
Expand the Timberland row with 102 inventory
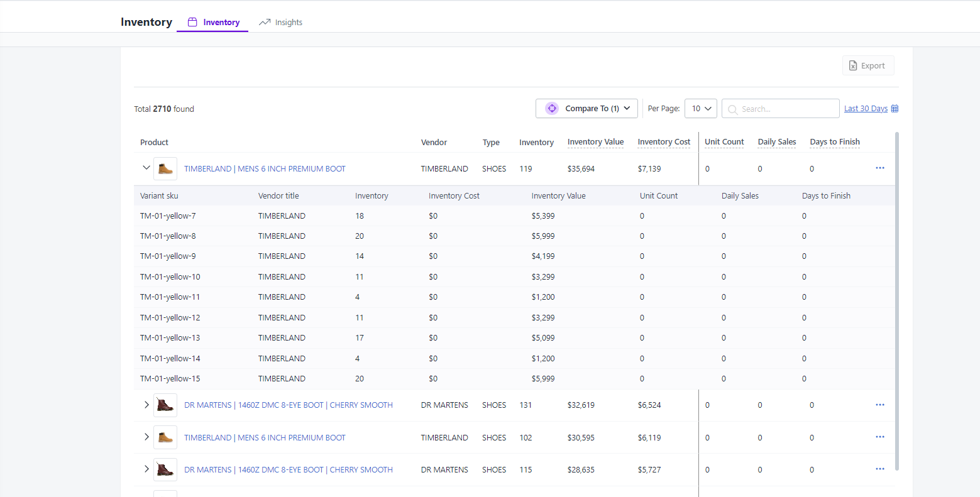(x=146, y=437)
